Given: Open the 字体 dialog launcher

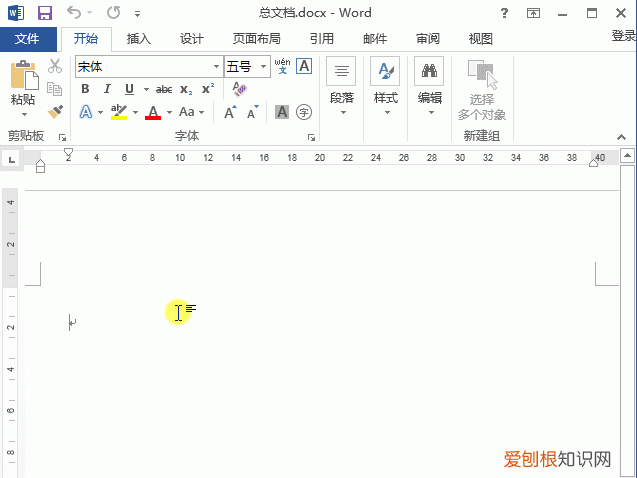Looking at the screenshot, I should point(311,137).
